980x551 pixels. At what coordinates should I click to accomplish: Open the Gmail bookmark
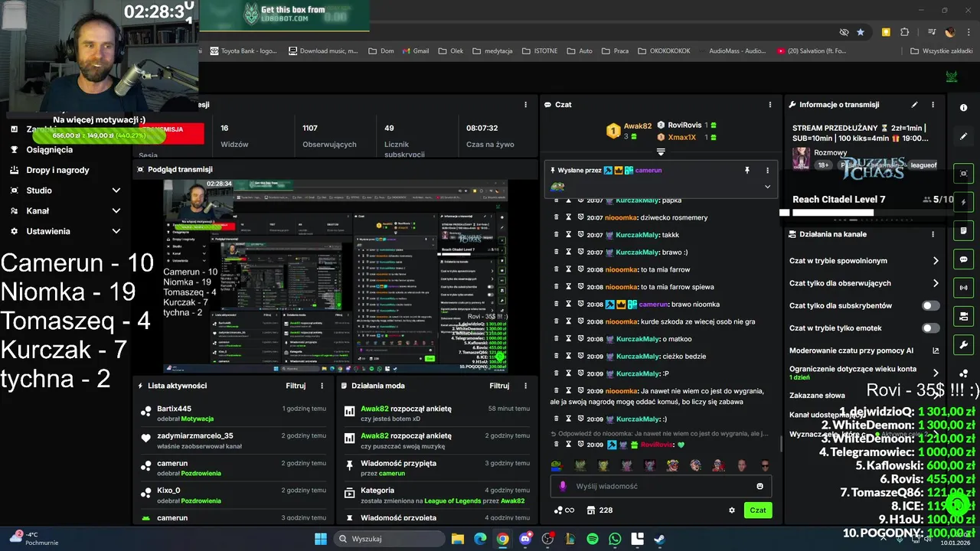pyautogui.click(x=414, y=51)
